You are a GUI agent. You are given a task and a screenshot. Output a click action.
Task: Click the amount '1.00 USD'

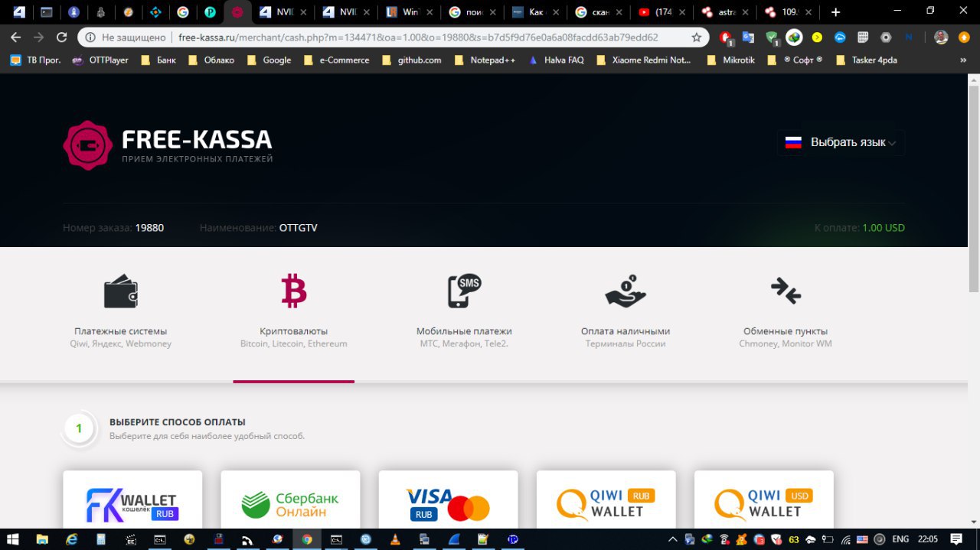coord(884,228)
